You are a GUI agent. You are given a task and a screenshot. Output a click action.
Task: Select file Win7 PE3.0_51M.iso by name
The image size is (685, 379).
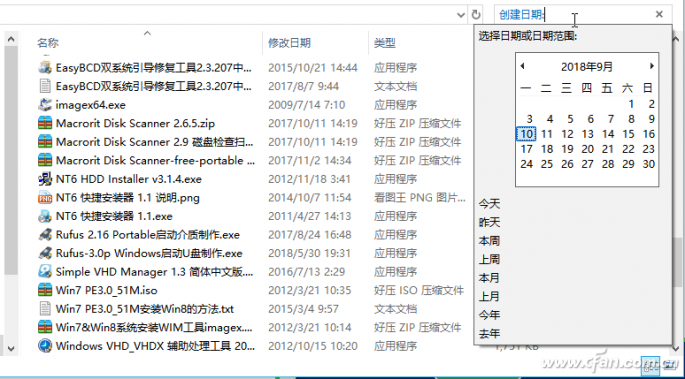[x=107, y=290]
